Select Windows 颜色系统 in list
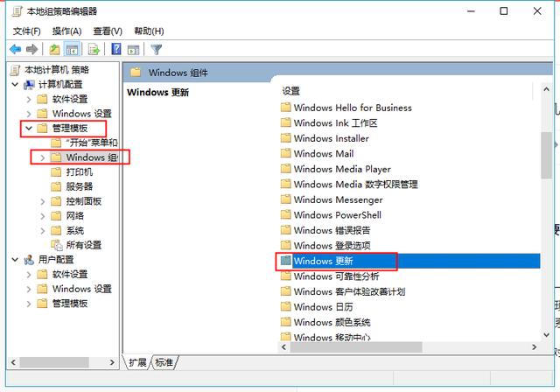 pyautogui.click(x=332, y=322)
